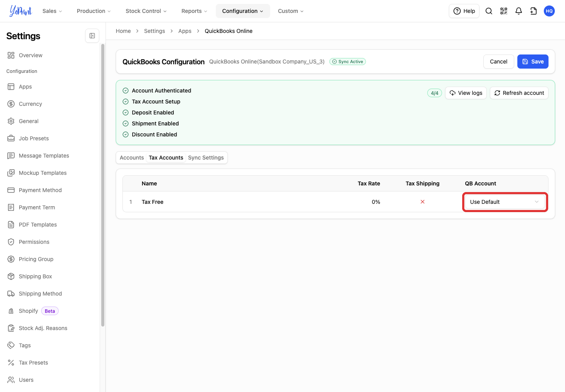Screen dimensions: 565x392
Task: Click the Job Presets icon
Action: pyautogui.click(x=11, y=138)
